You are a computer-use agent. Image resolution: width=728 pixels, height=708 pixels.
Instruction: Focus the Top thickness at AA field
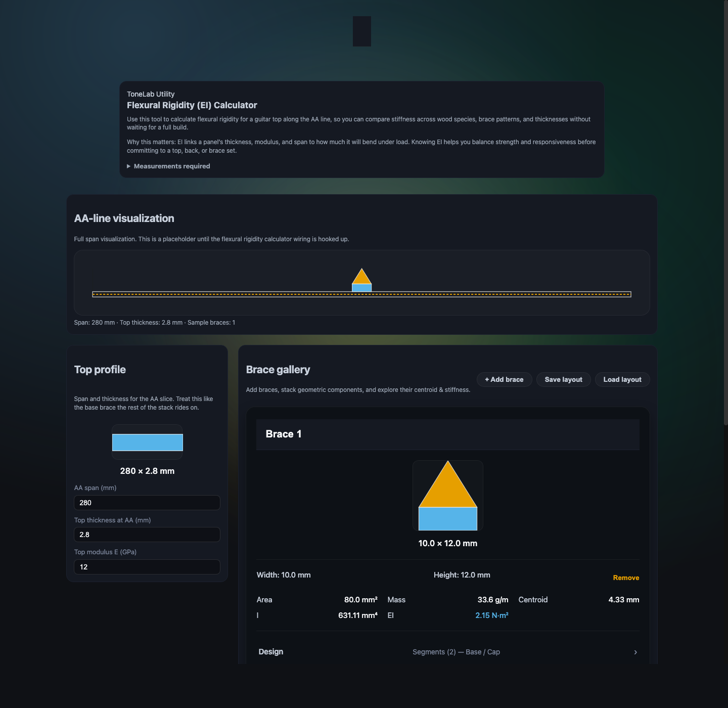[147, 535]
